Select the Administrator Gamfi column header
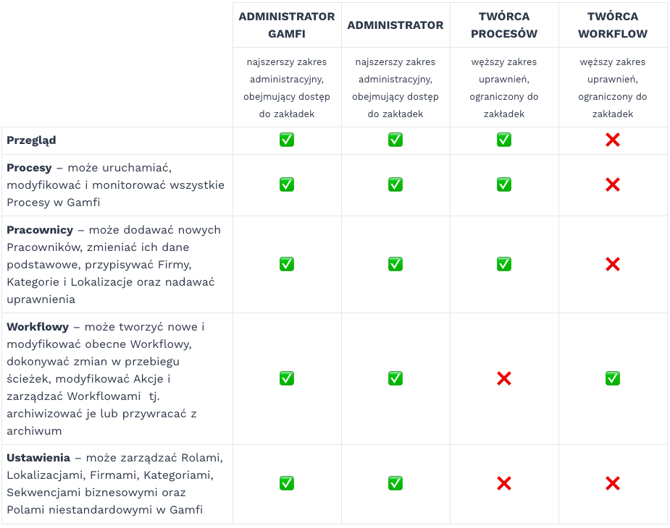Image resolution: width=670 pixels, height=528 pixels. tap(286, 25)
